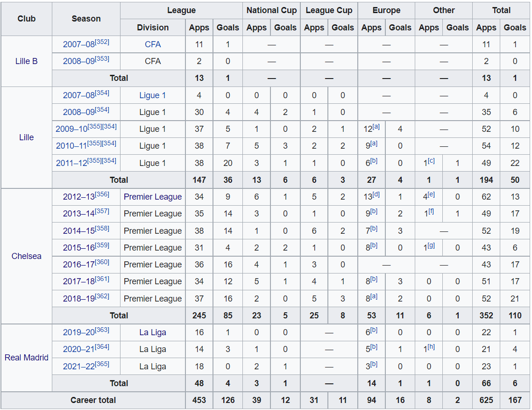Select the Other header cell
This screenshot has height=410, width=532.
pyautogui.click(x=443, y=10)
